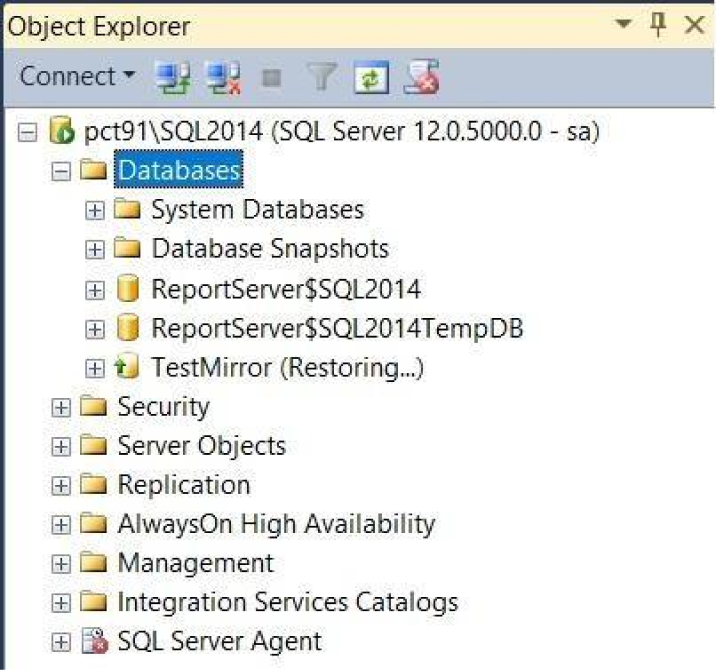Select the SQL Server Agent label
The image size is (716, 670).
click(x=220, y=641)
